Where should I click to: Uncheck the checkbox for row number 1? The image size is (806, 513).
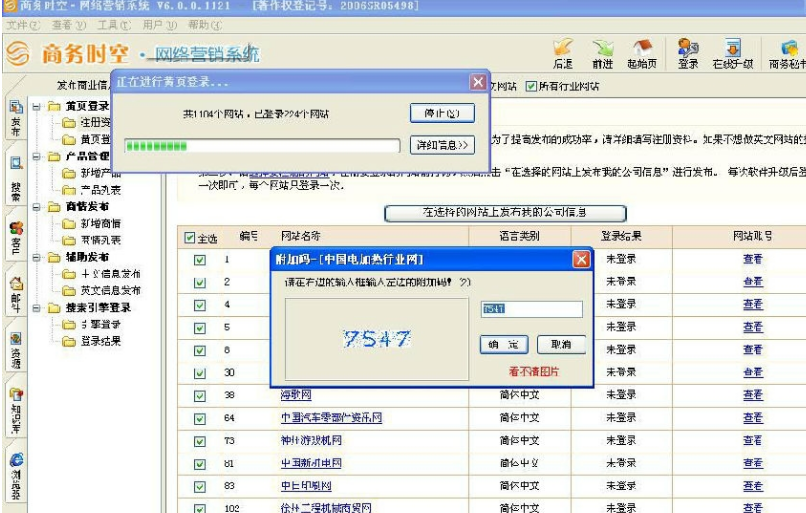(x=200, y=260)
